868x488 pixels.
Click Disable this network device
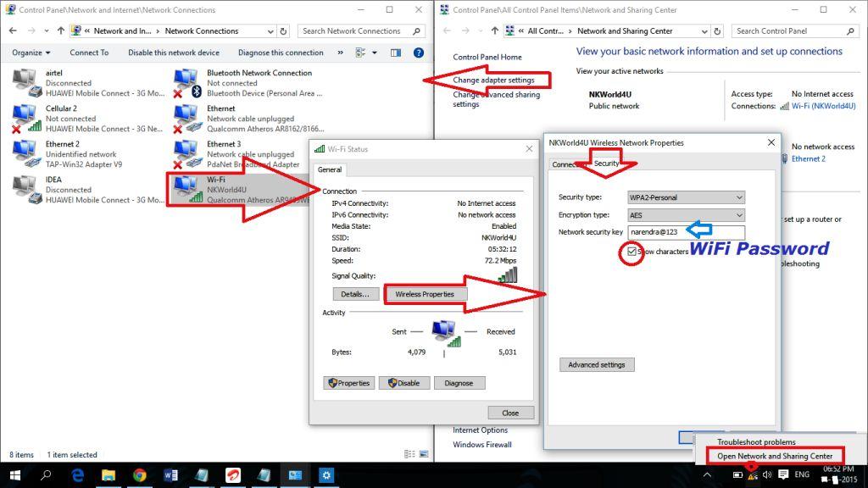(x=174, y=53)
